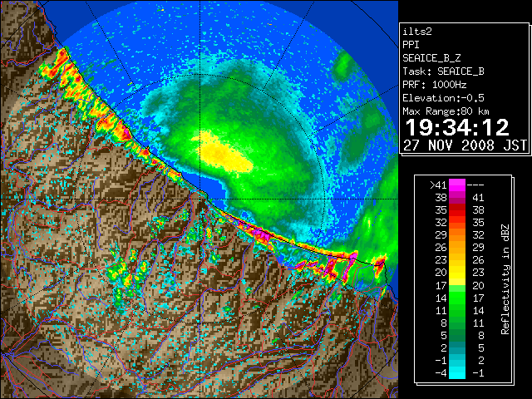This screenshot has width=532, height=399.
Task: Click the '---' legend label
Action: pos(475,185)
